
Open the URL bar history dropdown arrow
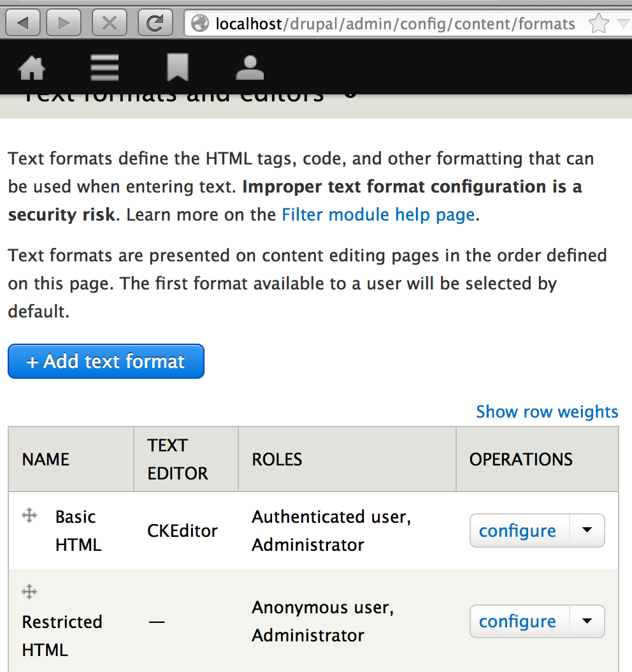click(x=624, y=23)
